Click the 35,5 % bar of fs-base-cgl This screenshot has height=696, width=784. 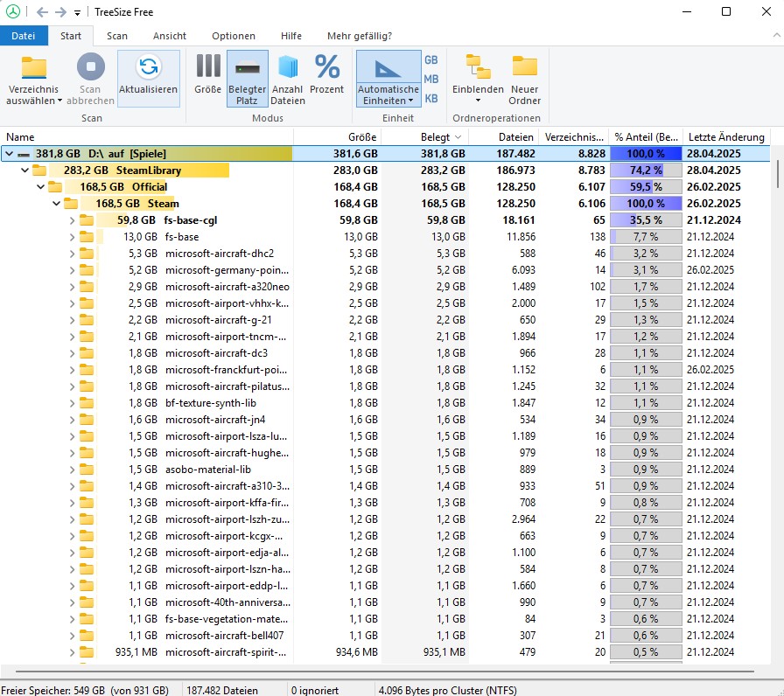pyautogui.click(x=646, y=220)
